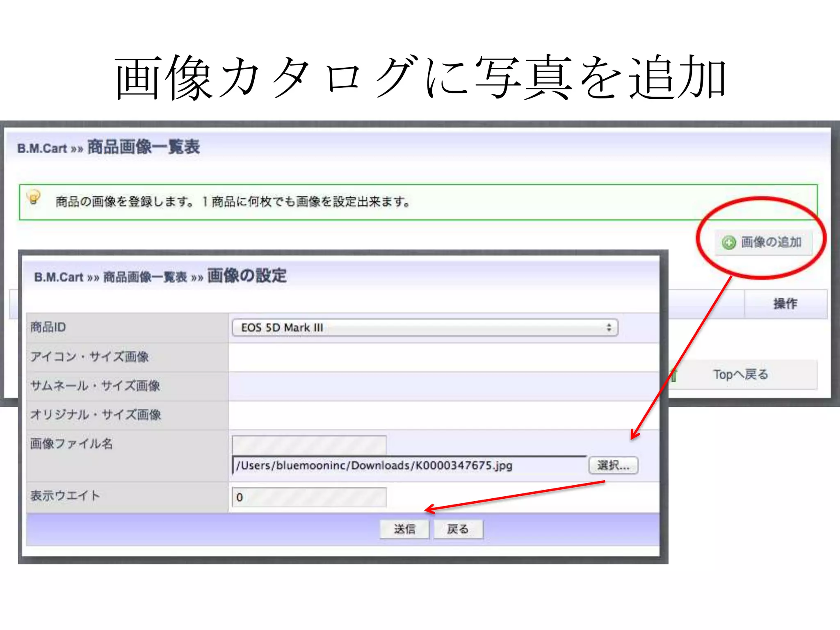Click the 選択... file chooser button
Screen dimensions: 840x630
click(613, 466)
